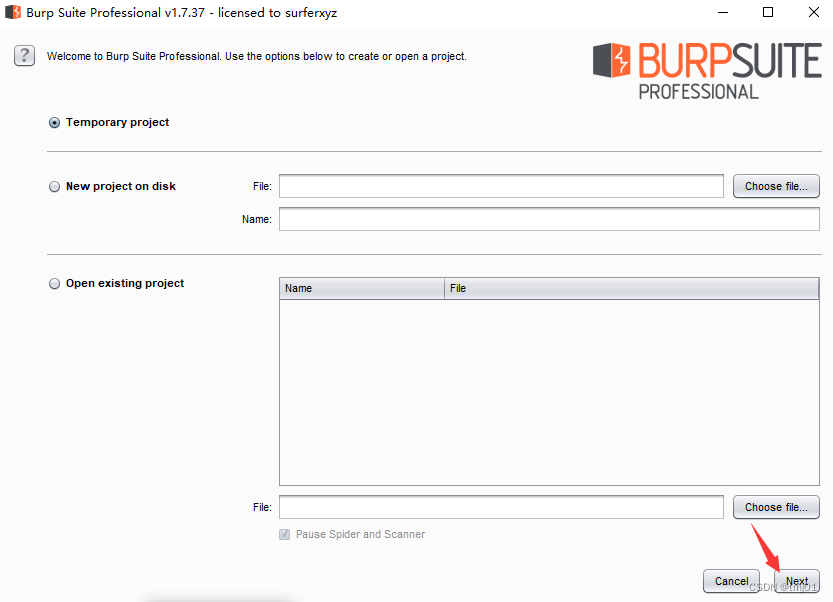The width and height of the screenshot is (833, 602).
Task: Minimize the Burp Suite window
Action: coord(722,12)
